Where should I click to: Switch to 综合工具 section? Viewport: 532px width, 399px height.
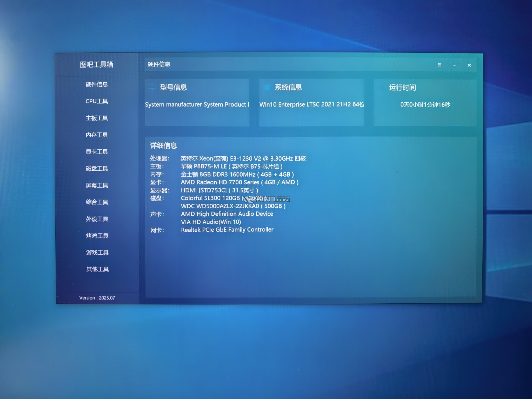(97, 202)
